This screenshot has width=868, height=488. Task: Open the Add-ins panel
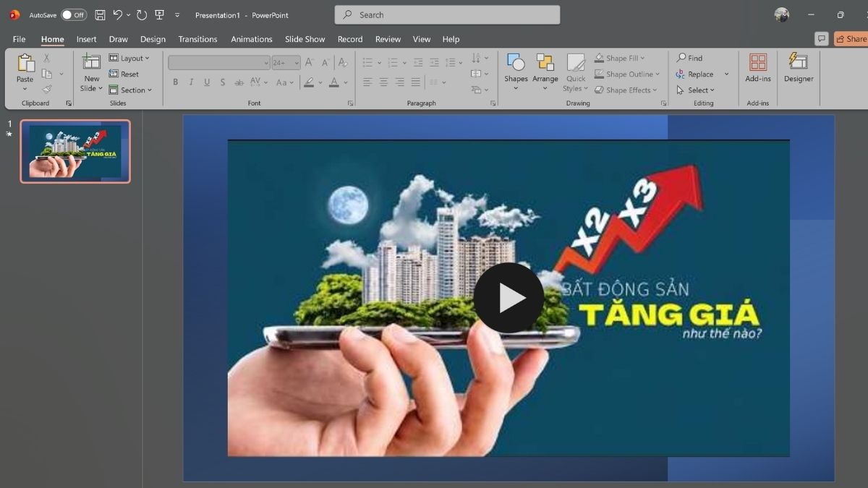click(x=758, y=67)
